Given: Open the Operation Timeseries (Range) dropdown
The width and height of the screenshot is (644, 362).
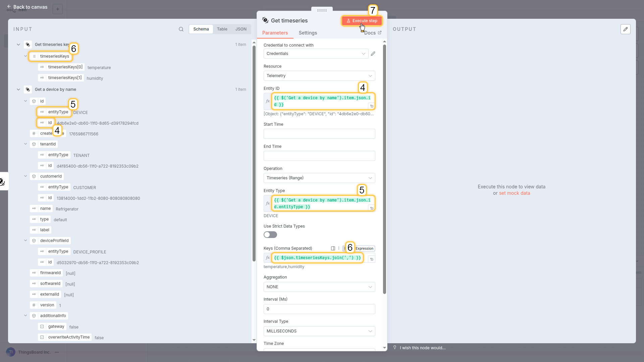Looking at the screenshot, I should tap(319, 178).
